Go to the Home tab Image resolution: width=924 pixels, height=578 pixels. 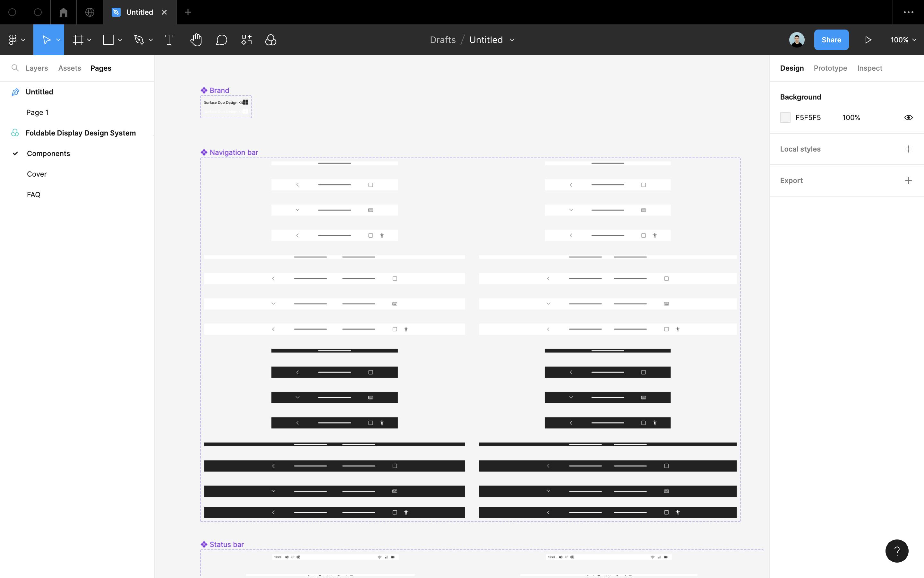pyautogui.click(x=64, y=12)
